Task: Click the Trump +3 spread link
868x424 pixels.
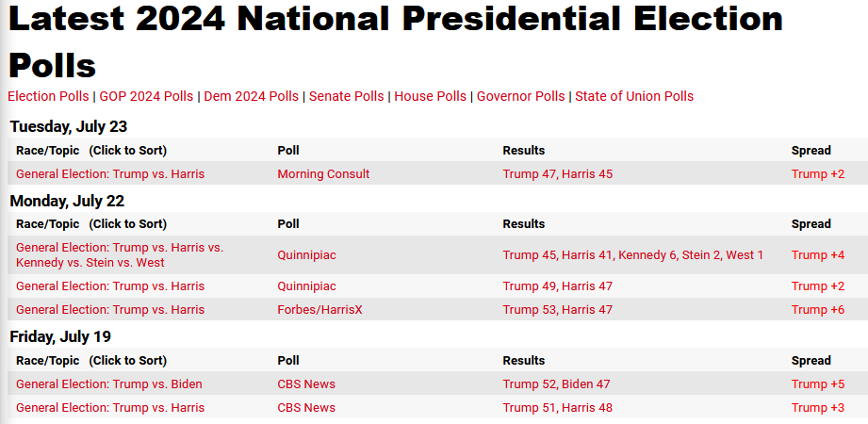Action: coord(818,408)
